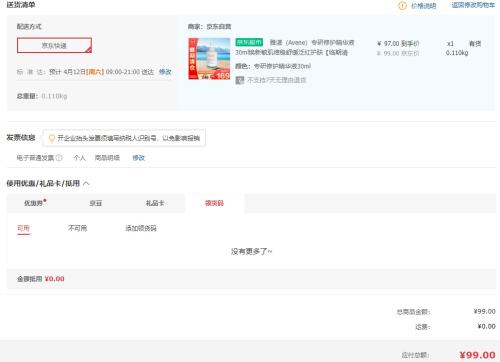Open the Avene product title link
The width and height of the screenshot is (500, 362).
click(x=295, y=47)
